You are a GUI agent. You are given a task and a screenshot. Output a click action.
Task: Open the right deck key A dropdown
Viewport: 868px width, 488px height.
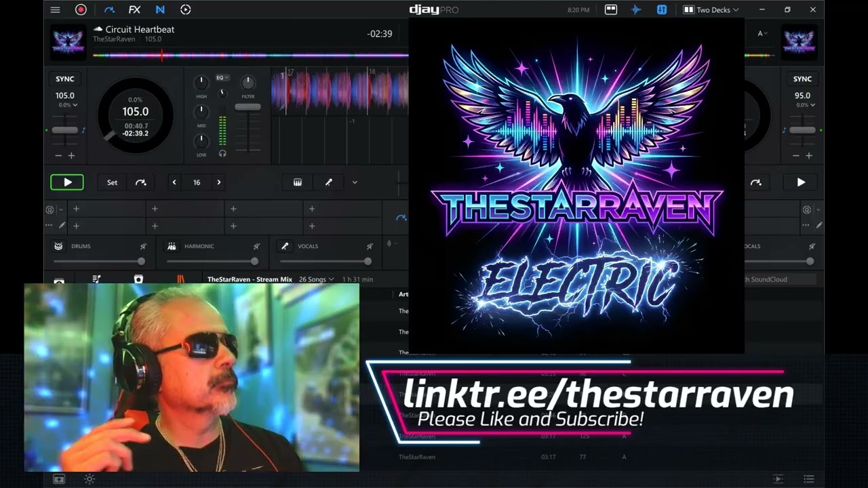point(763,34)
